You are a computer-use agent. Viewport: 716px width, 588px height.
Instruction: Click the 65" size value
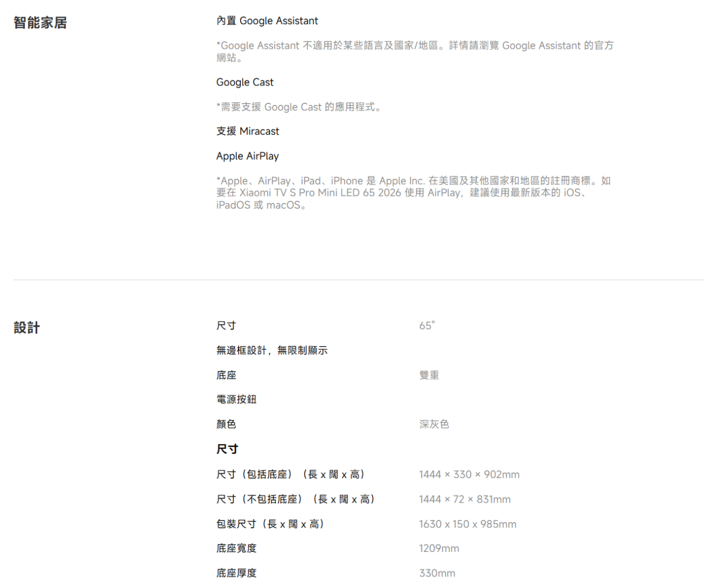tap(427, 326)
